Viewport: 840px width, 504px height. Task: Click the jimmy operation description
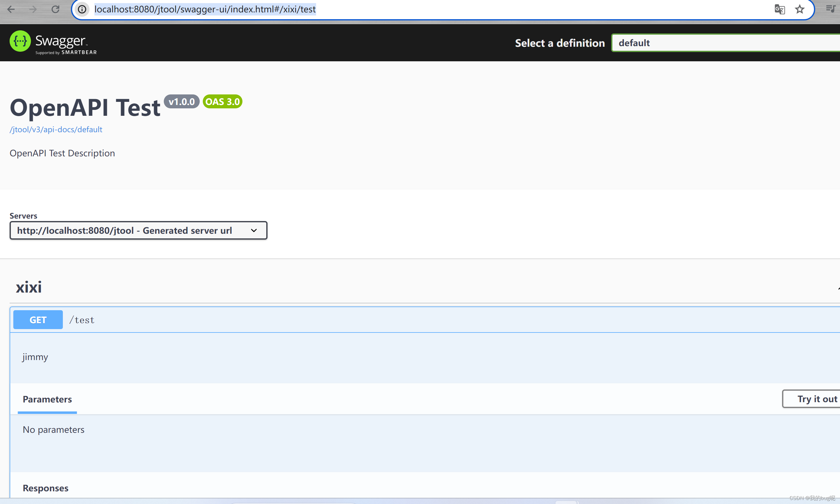(x=35, y=357)
